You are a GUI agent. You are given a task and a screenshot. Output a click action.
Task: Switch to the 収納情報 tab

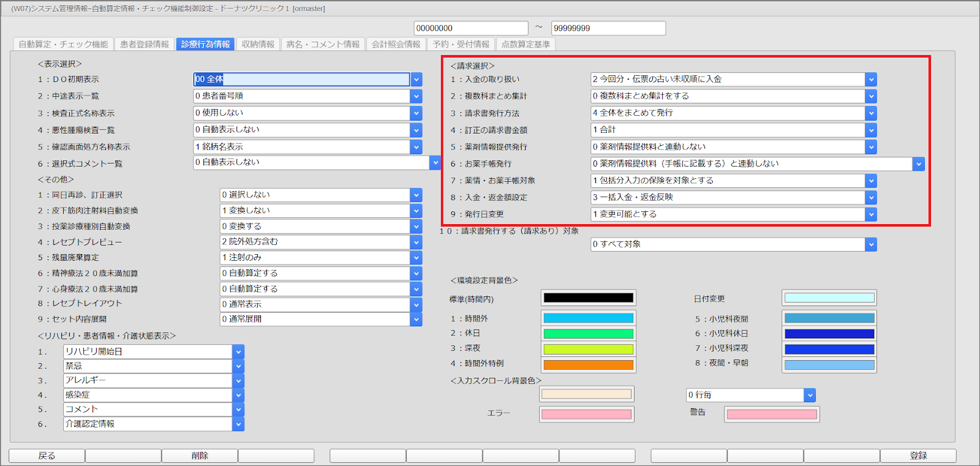pyautogui.click(x=258, y=44)
